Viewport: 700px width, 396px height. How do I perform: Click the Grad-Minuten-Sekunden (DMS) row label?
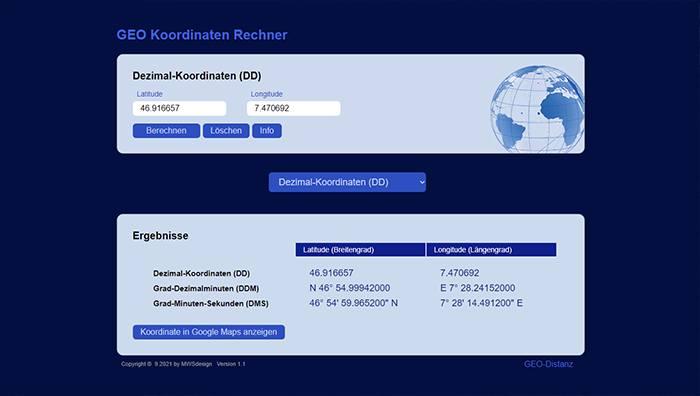(x=211, y=304)
